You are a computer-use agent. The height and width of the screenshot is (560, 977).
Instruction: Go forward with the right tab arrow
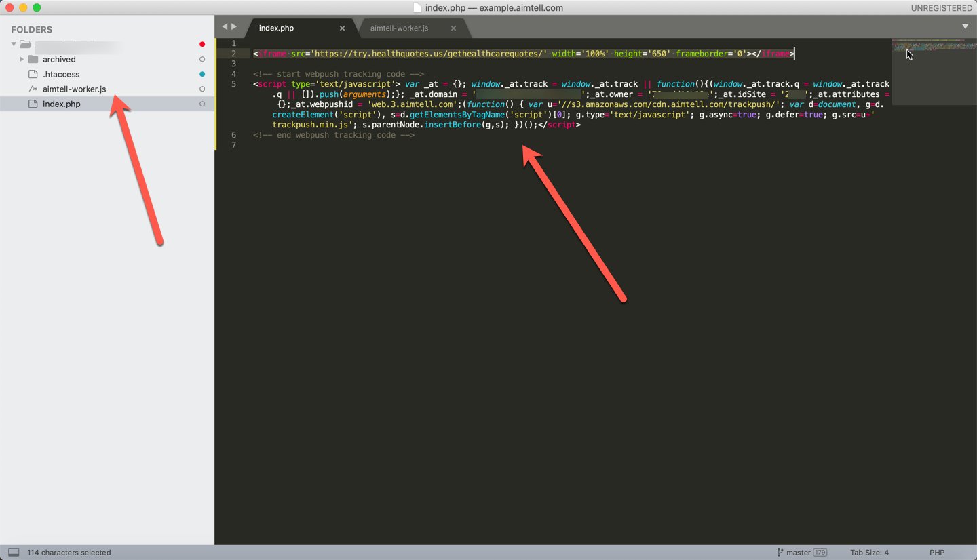(235, 27)
